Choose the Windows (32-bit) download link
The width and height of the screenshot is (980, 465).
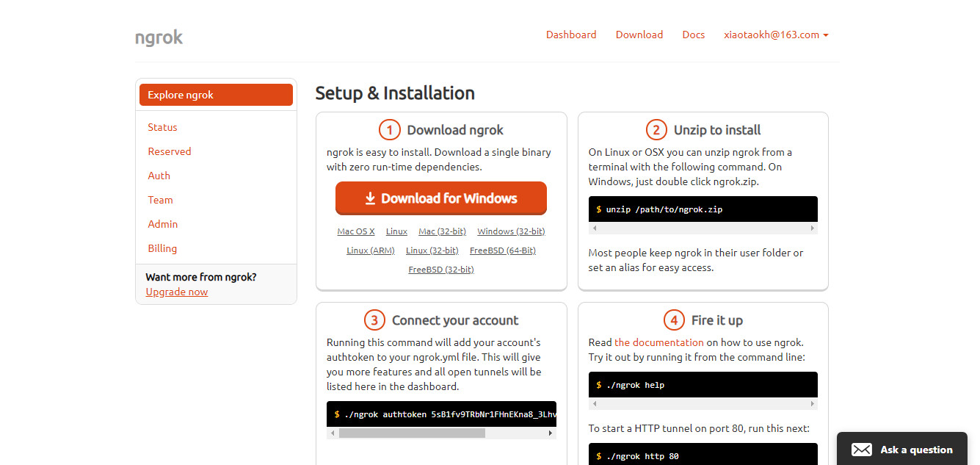click(511, 231)
